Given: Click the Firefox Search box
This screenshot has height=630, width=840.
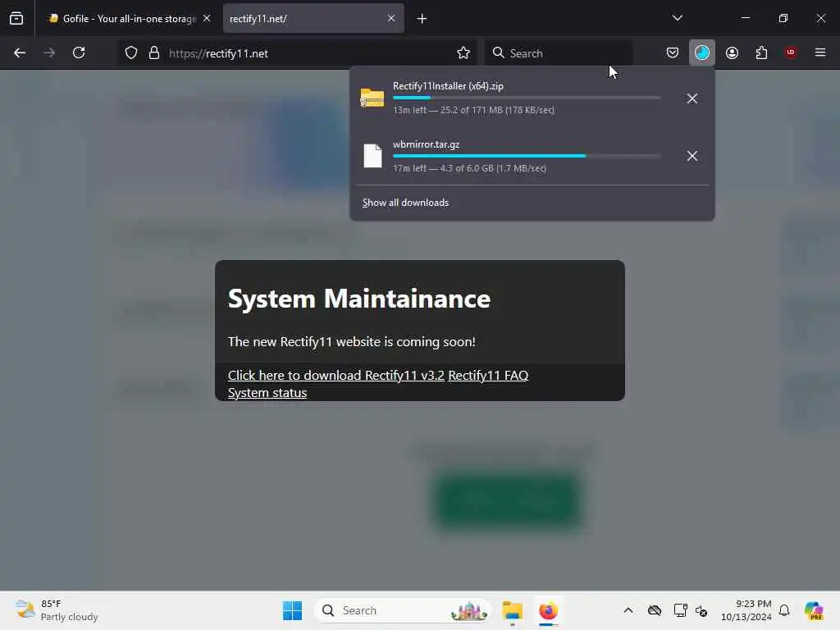Looking at the screenshot, I should [x=559, y=53].
